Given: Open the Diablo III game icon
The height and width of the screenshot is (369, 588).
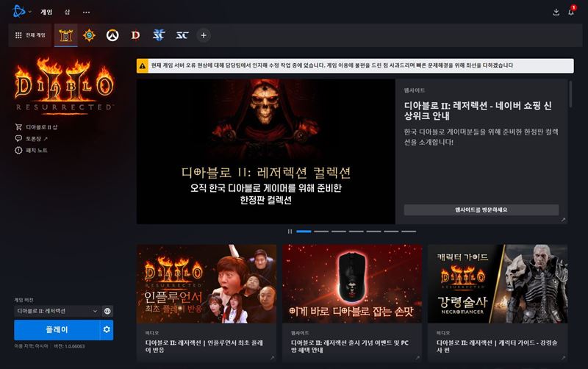Looking at the screenshot, I should click(x=135, y=35).
